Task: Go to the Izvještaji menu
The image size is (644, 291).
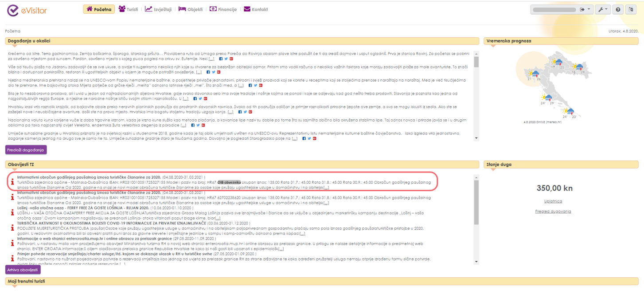Action: 159,9
